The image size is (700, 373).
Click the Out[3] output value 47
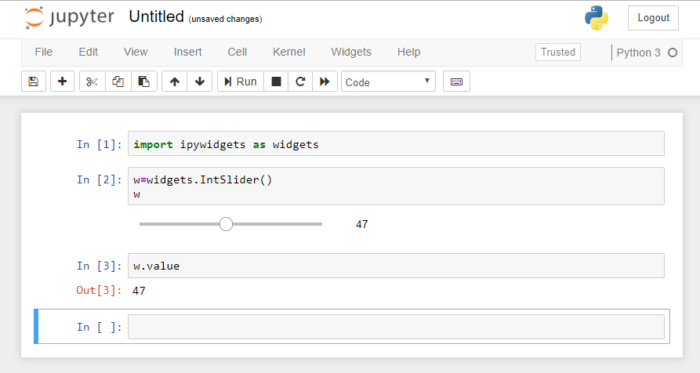click(x=139, y=291)
